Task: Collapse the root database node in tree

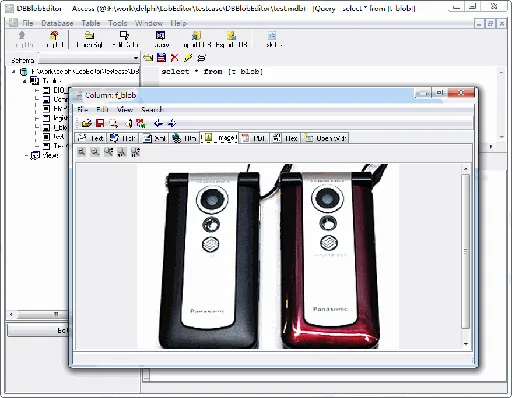Action: [x=14, y=71]
